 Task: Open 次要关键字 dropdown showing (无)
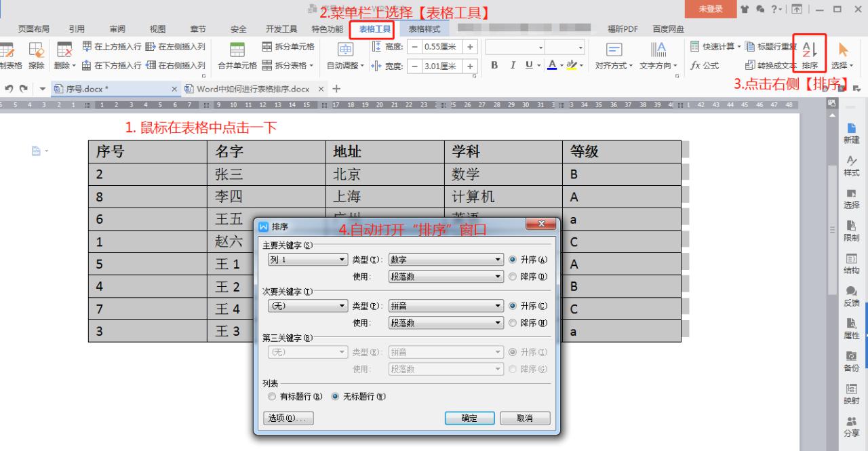pyautogui.click(x=308, y=306)
